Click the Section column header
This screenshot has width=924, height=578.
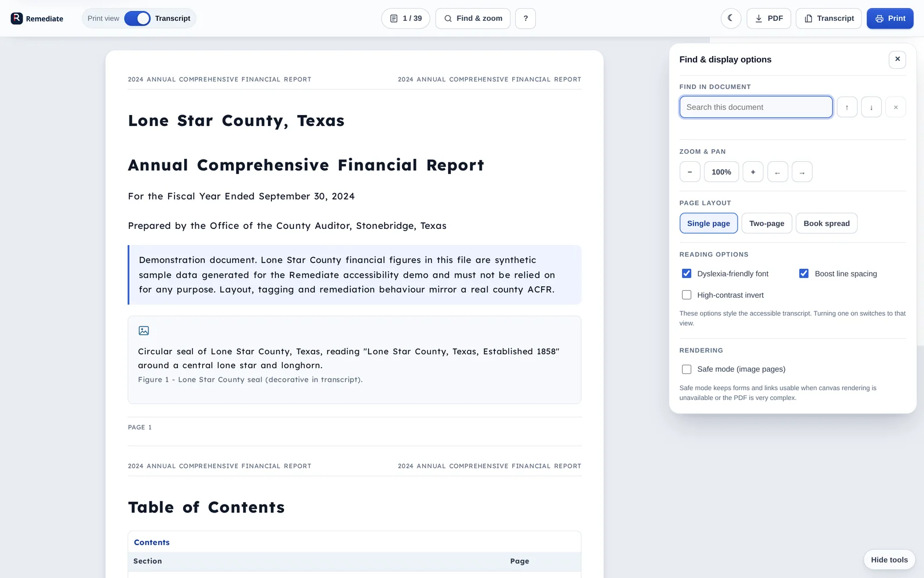[148, 561]
